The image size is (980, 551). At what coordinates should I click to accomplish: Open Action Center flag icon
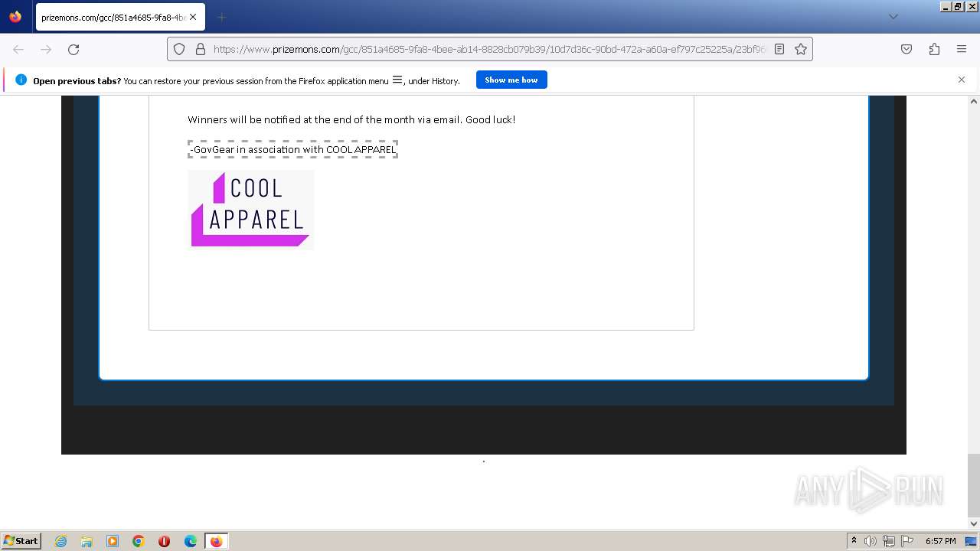coord(907,541)
